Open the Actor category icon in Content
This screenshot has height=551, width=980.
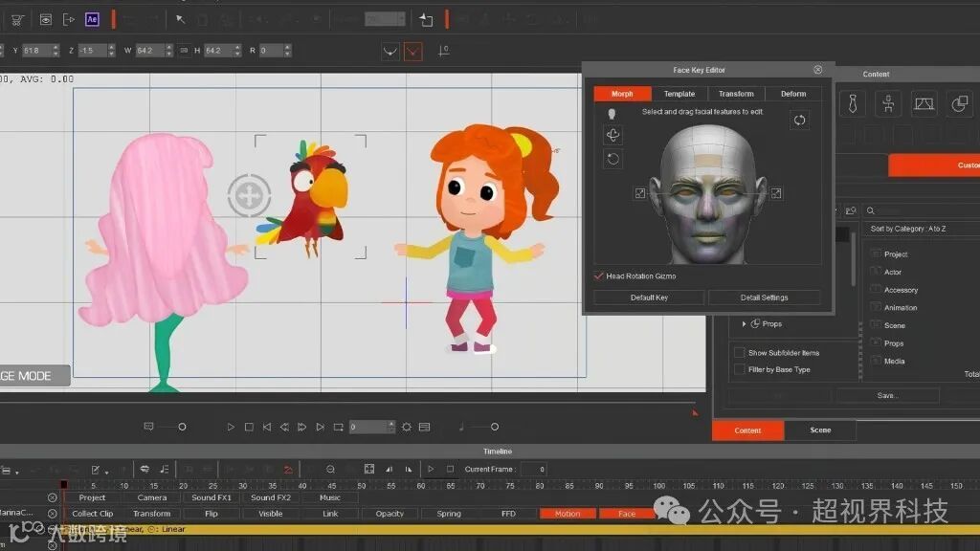pyautogui.click(x=888, y=103)
